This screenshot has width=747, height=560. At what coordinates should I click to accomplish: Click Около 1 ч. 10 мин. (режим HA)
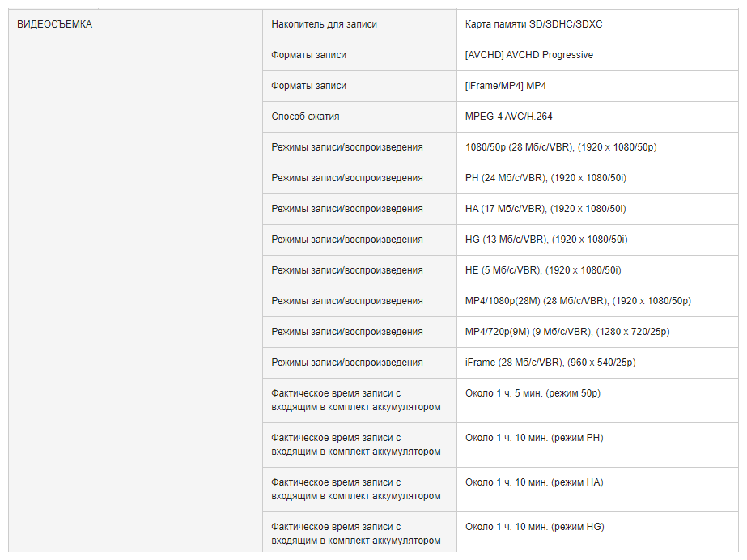(534, 482)
